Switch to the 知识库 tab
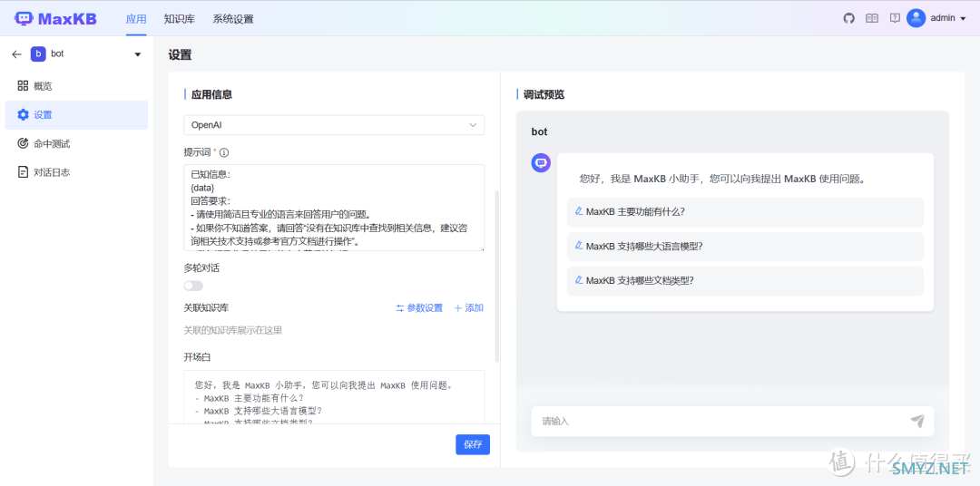Screen dimensions: 980x486 pos(180,19)
